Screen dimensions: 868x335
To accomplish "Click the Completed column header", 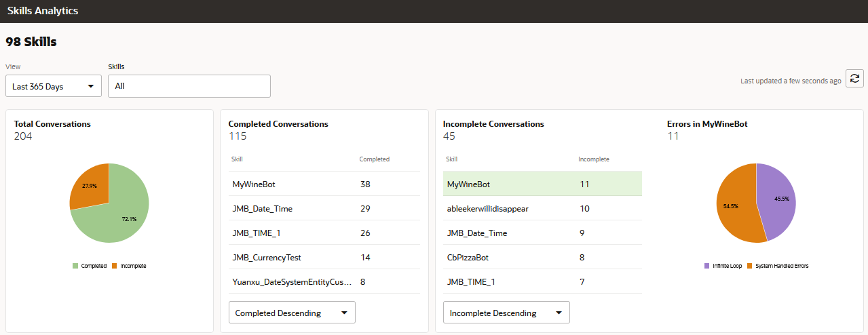I will [x=374, y=159].
